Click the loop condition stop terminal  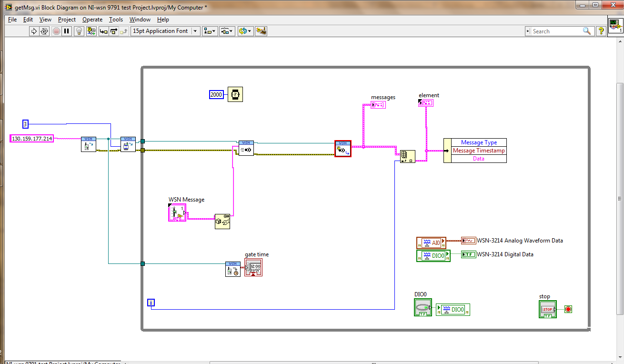pos(568,309)
